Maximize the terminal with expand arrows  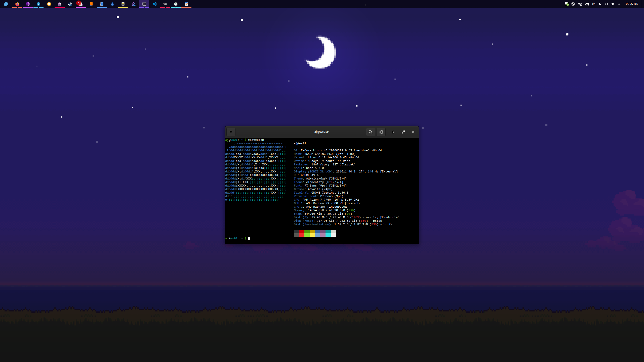pos(403,132)
